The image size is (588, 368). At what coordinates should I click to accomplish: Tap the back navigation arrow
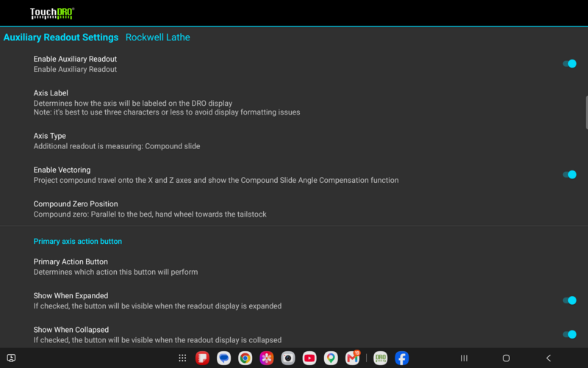[x=548, y=358]
